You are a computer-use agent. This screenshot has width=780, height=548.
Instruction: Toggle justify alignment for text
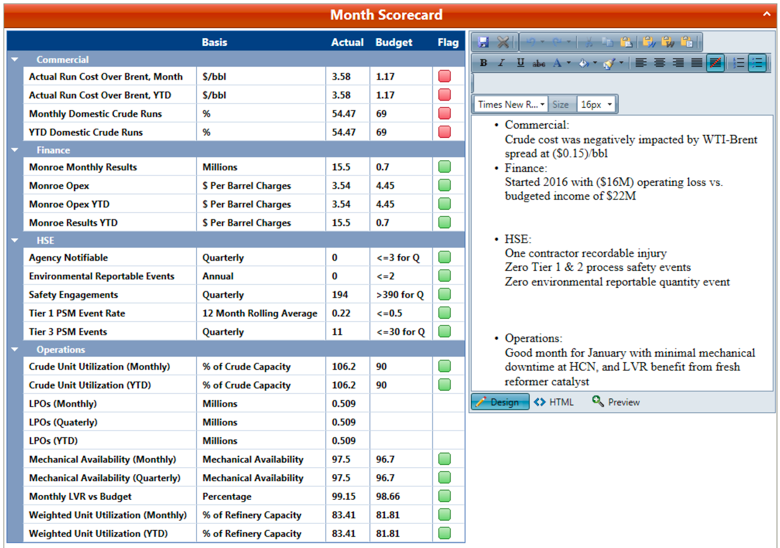(696, 63)
